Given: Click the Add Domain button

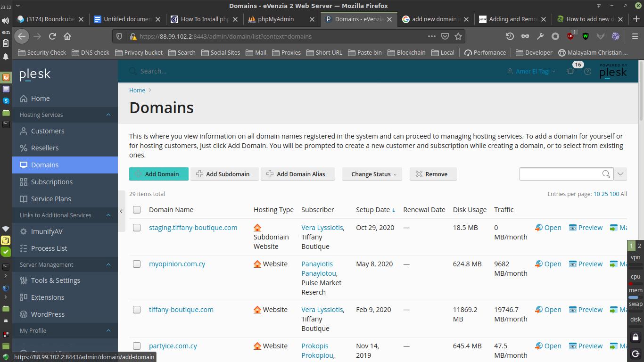Looking at the screenshot, I should click(x=159, y=174).
